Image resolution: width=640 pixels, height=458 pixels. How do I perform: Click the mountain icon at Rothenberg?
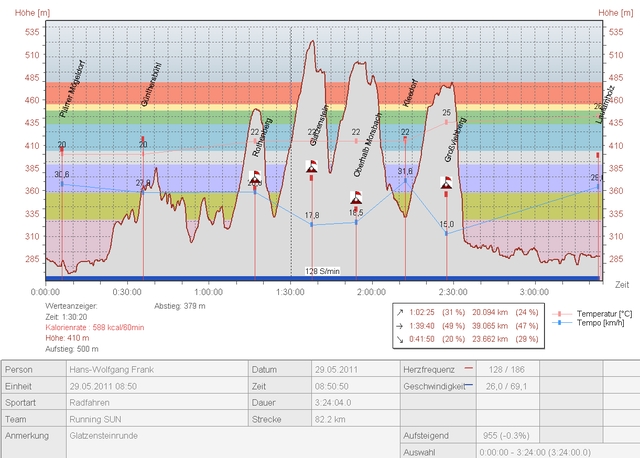(x=255, y=178)
